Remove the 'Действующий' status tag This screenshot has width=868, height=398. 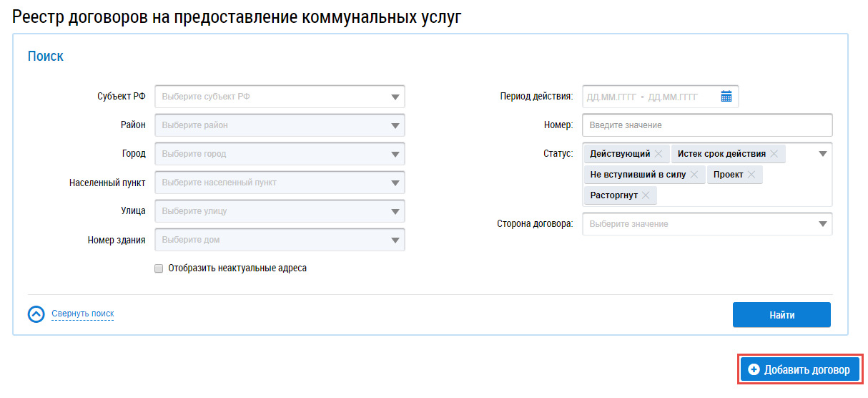click(659, 154)
